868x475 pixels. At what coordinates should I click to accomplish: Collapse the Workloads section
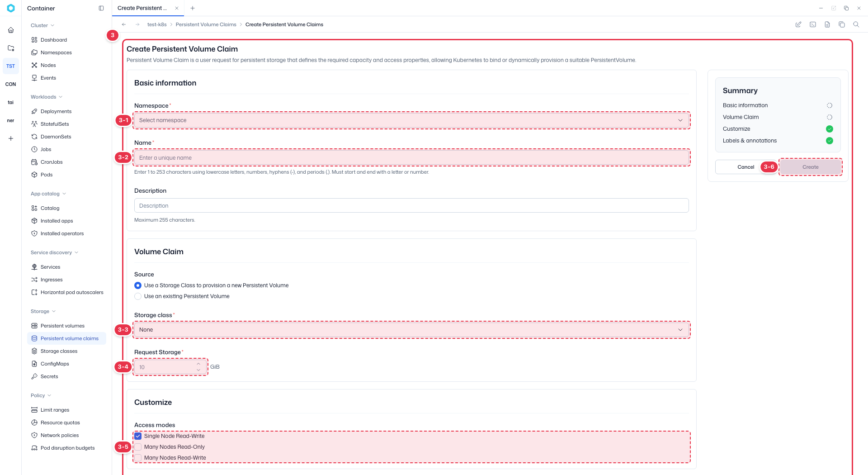(x=47, y=97)
